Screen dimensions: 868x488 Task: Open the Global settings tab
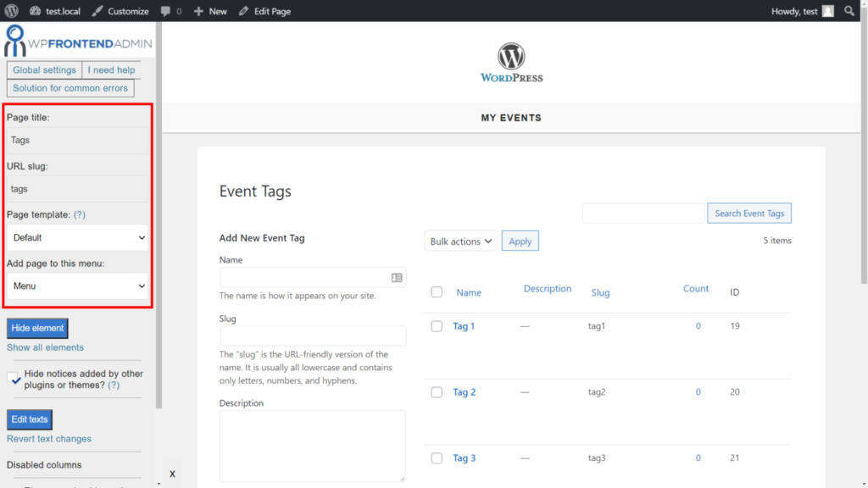click(x=44, y=69)
